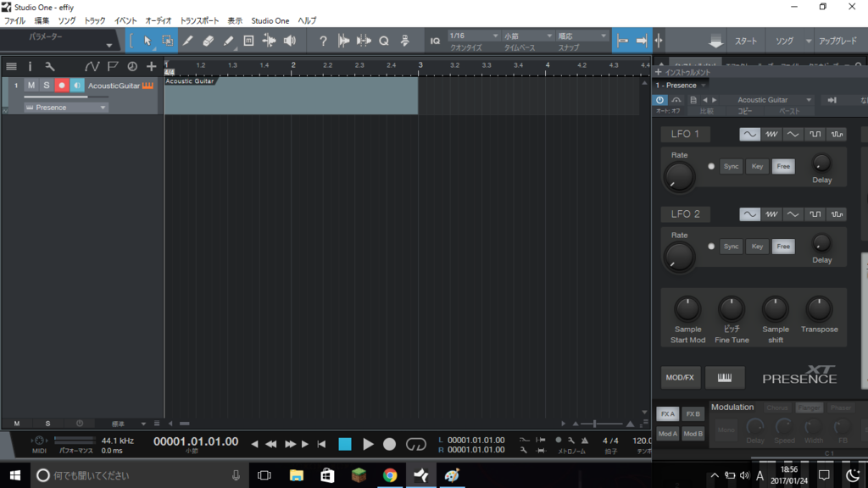Open the 1 - Presence instrument selector
The height and width of the screenshot is (488, 868).
(x=681, y=86)
